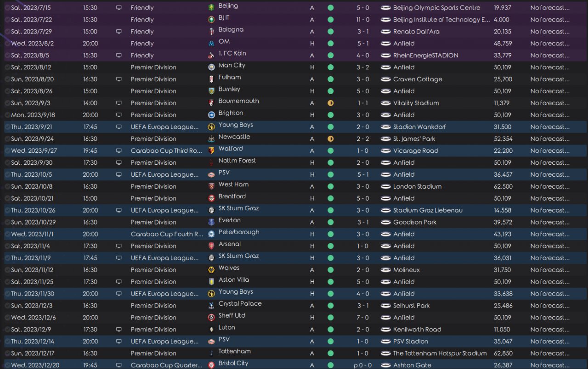Click the TV icon on the Bologna friendly
This screenshot has height=369, width=588.
tap(119, 32)
